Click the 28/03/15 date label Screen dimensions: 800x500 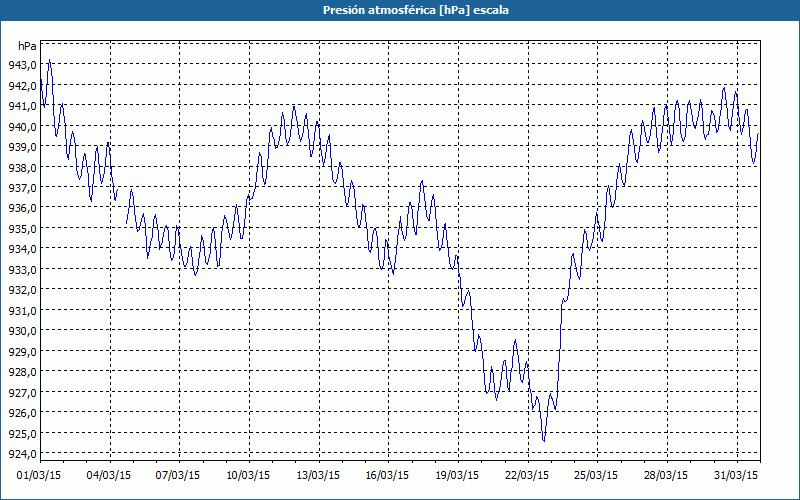(666, 475)
